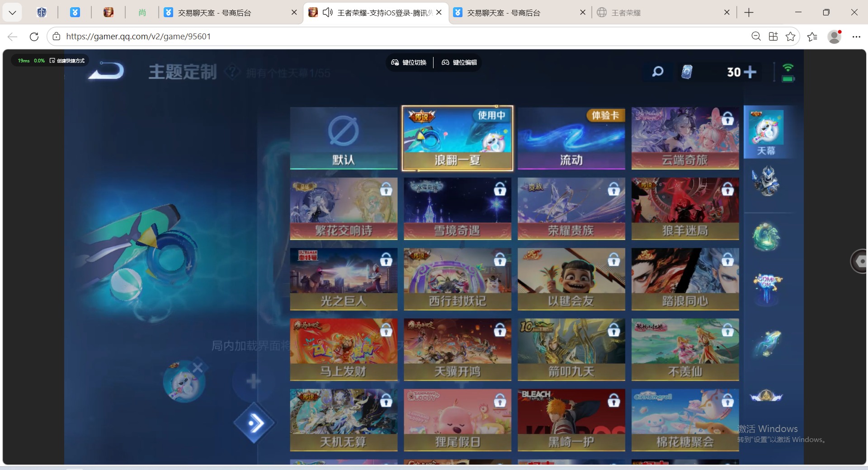Select the blue streak effect icon in sidebar
This screenshot has height=470, width=868.
(x=766, y=343)
